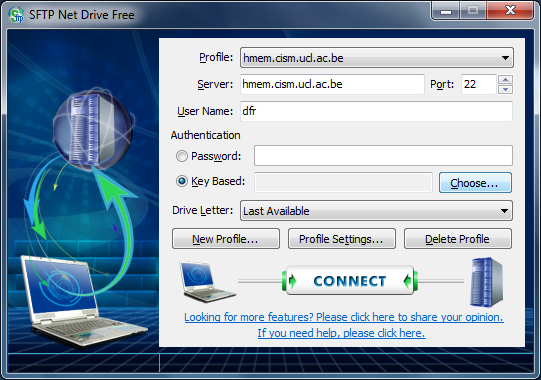Click into the Server address field
Image resolution: width=541 pixels, height=380 pixels.
[332, 84]
